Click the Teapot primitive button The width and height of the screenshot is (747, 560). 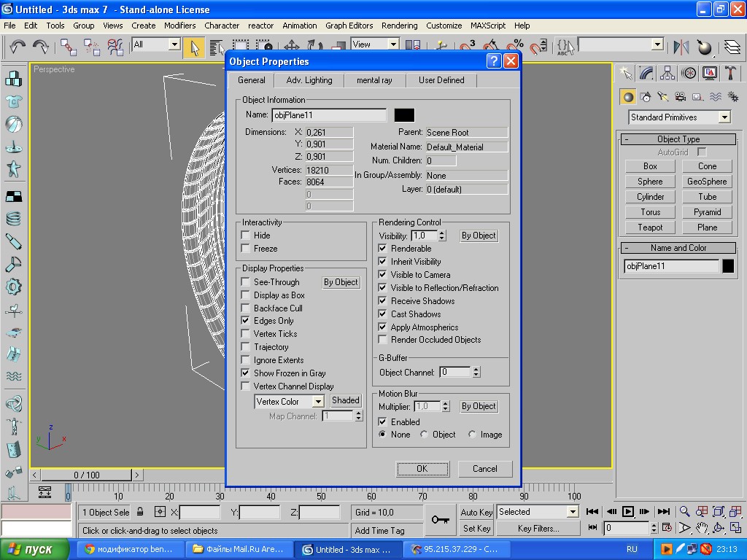650,227
